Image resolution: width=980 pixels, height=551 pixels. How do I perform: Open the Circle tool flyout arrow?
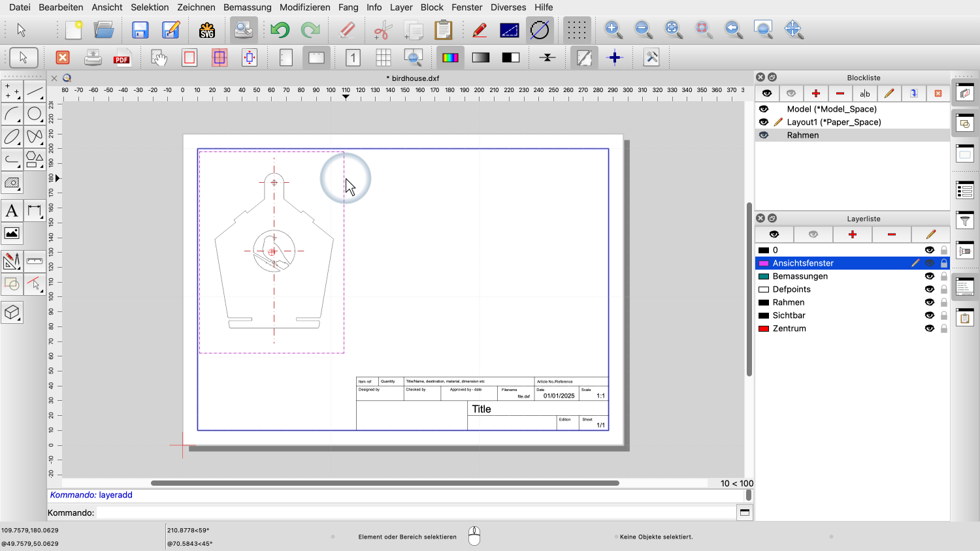(42, 121)
